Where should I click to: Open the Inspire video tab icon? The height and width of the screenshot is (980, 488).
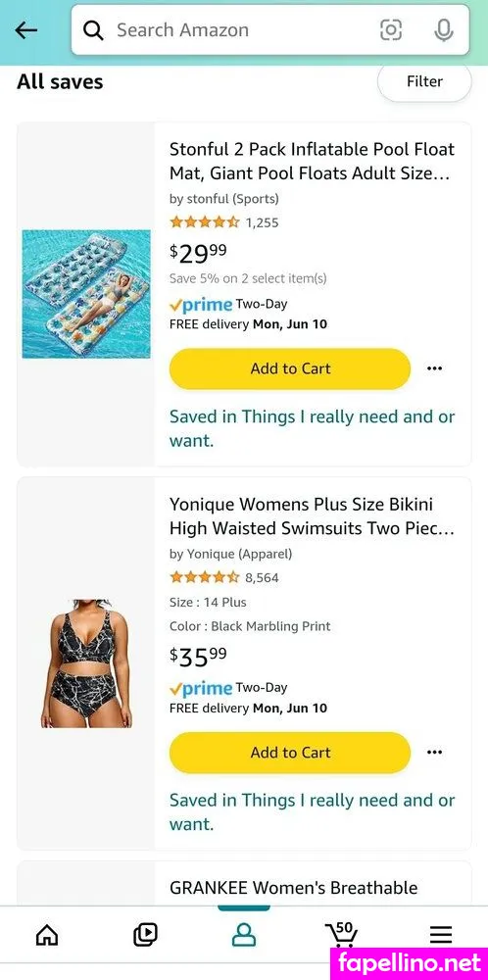146,935
